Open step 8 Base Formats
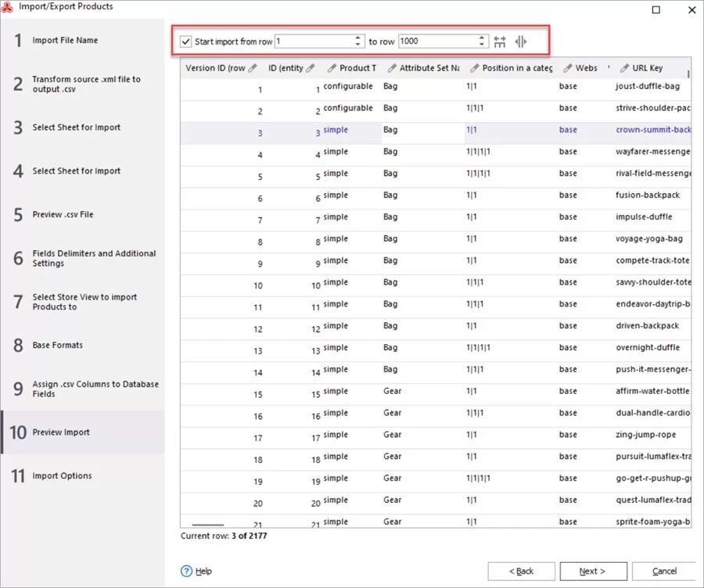 (83, 345)
